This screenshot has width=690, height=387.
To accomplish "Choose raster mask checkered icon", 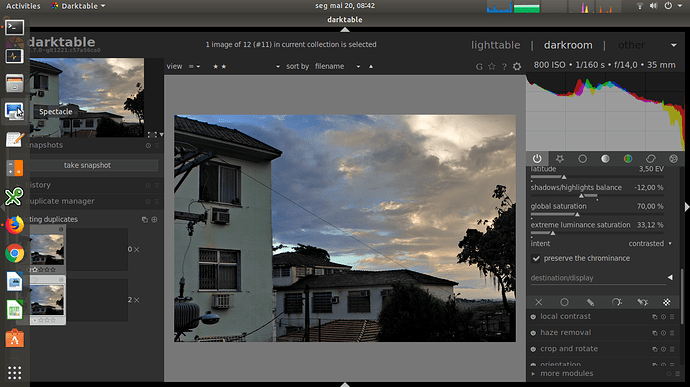I will 667,302.
